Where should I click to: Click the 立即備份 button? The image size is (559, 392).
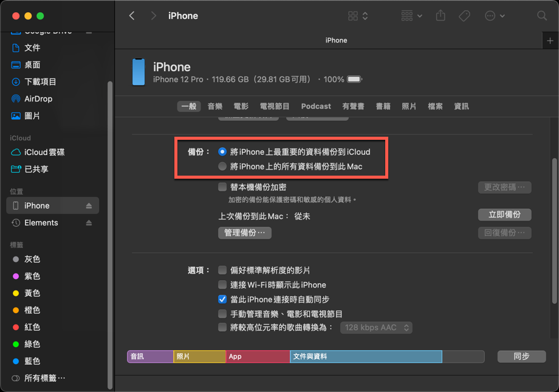click(x=504, y=215)
